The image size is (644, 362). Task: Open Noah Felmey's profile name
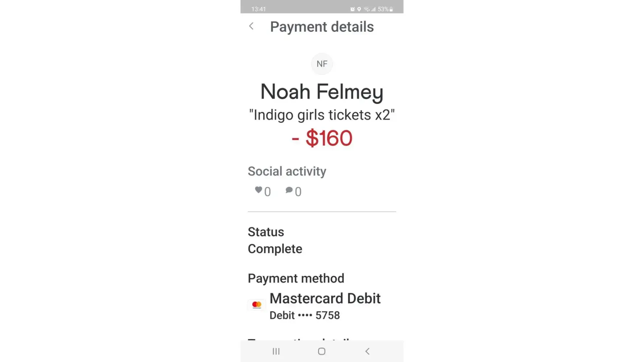tap(322, 92)
